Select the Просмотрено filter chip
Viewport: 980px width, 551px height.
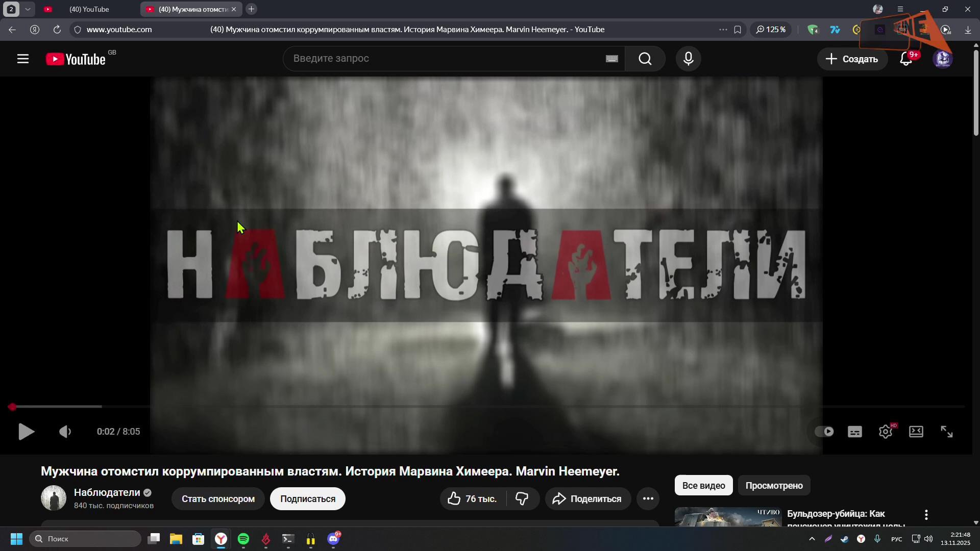pyautogui.click(x=774, y=486)
